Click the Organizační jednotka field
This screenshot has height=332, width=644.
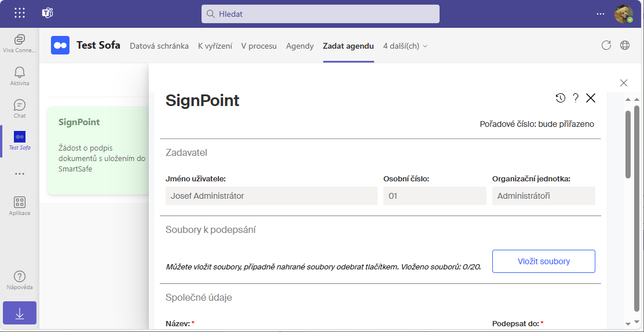click(x=544, y=196)
